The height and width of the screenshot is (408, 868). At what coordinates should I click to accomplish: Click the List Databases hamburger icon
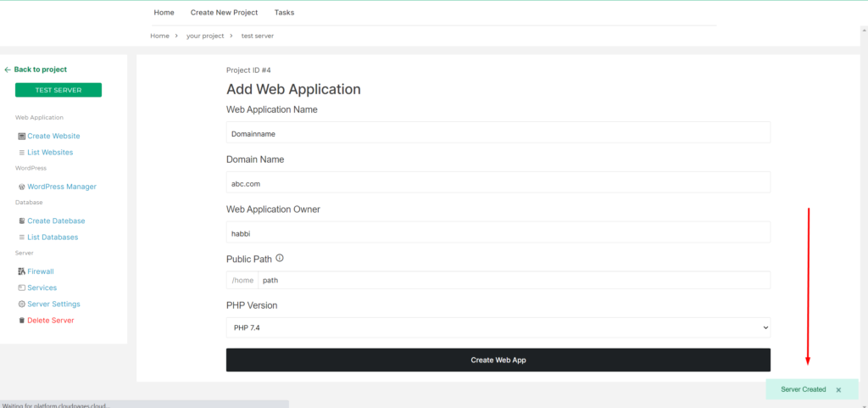tap(21, 238)
